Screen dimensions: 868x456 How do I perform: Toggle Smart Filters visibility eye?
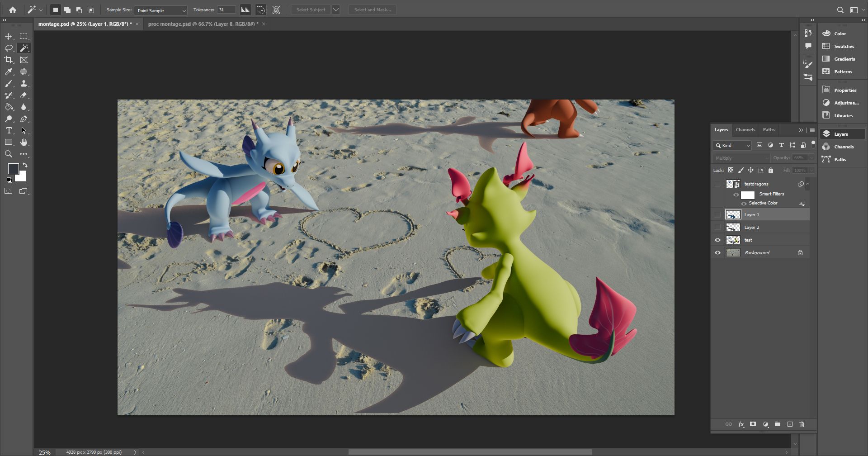tap(736, 195)
